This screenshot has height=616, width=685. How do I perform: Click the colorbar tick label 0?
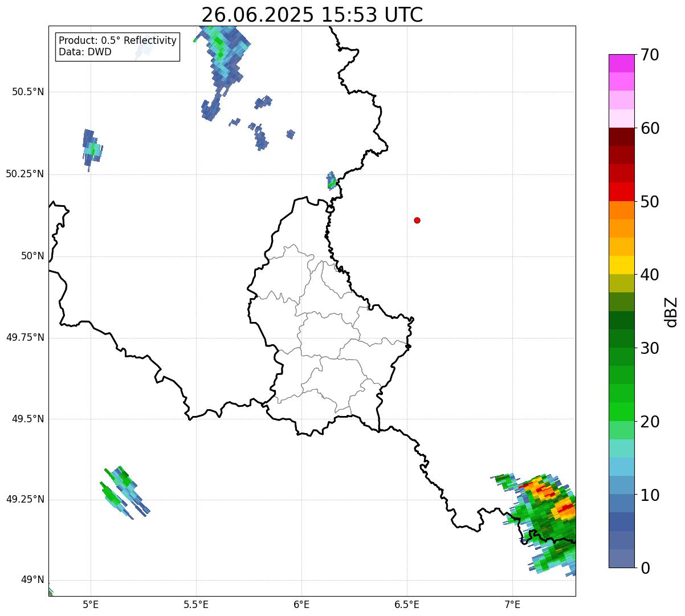645,568
